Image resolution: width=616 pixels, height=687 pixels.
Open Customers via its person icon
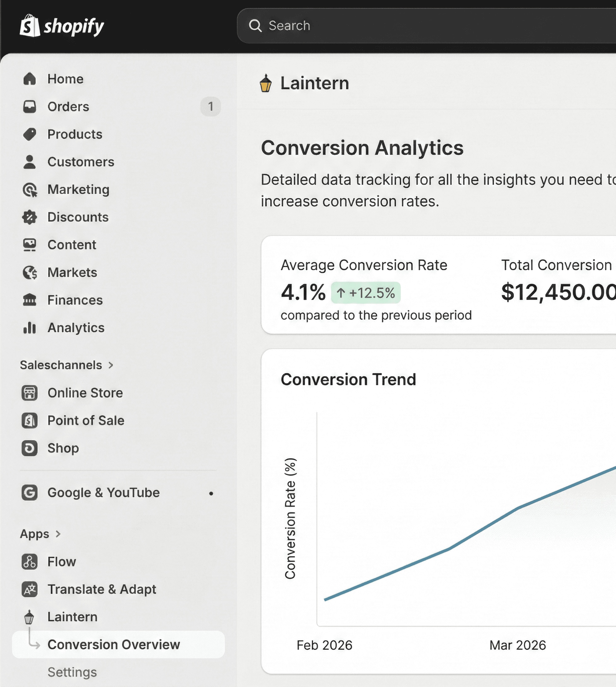coord(30,162)
